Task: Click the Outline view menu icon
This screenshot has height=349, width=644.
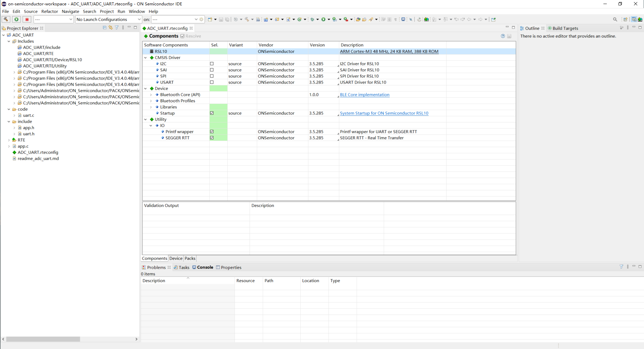Action: (x=628, y=28)
